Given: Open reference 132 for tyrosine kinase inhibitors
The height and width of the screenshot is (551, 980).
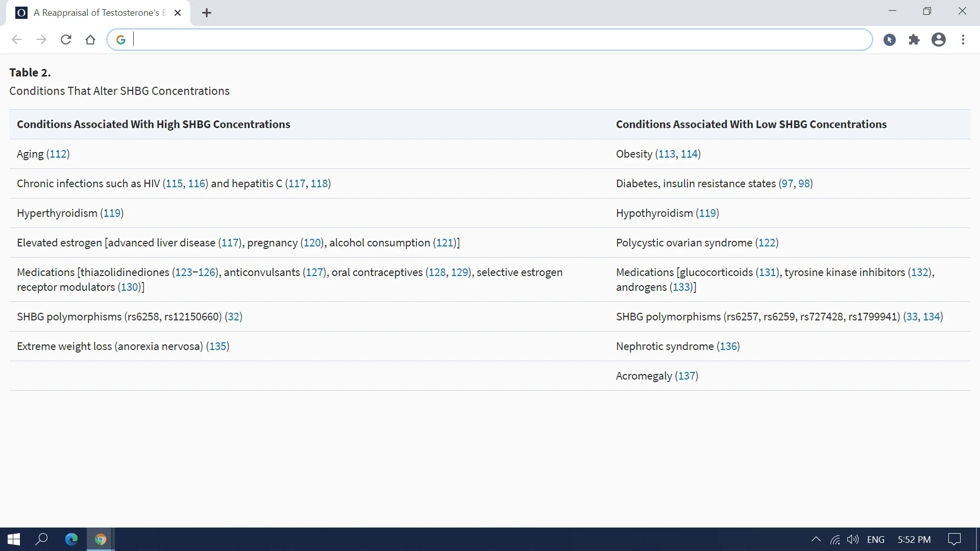Looking at the screenshot, I should click(x=920, y=272).
